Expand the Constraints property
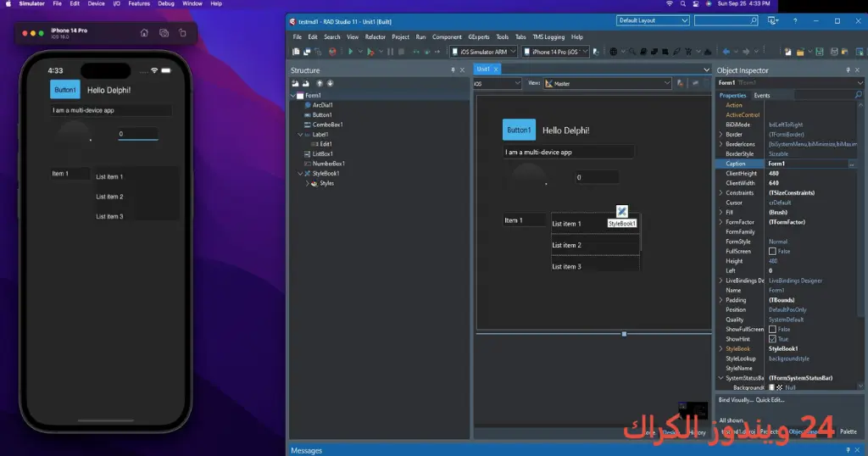 click(721, 192)
